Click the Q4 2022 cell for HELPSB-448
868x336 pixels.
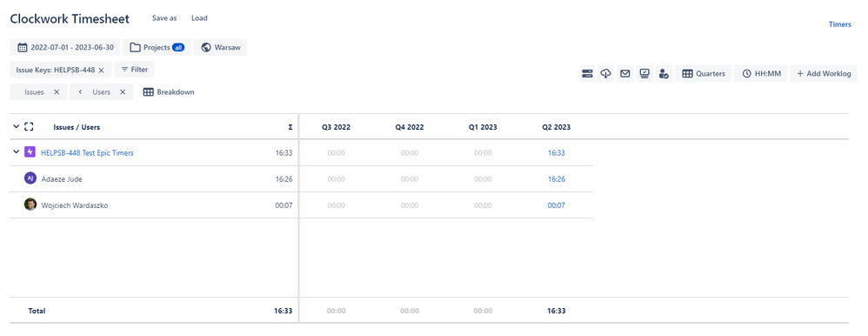pos(410,153)
